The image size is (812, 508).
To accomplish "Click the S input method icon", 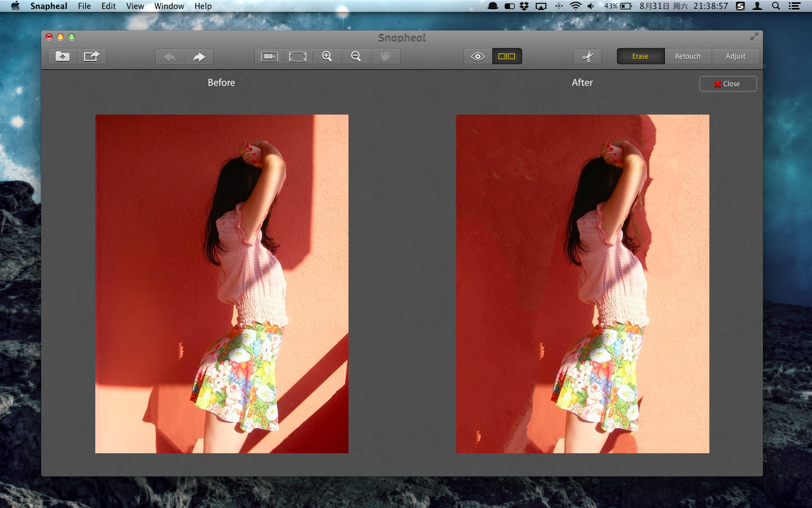I will point(740,6).
